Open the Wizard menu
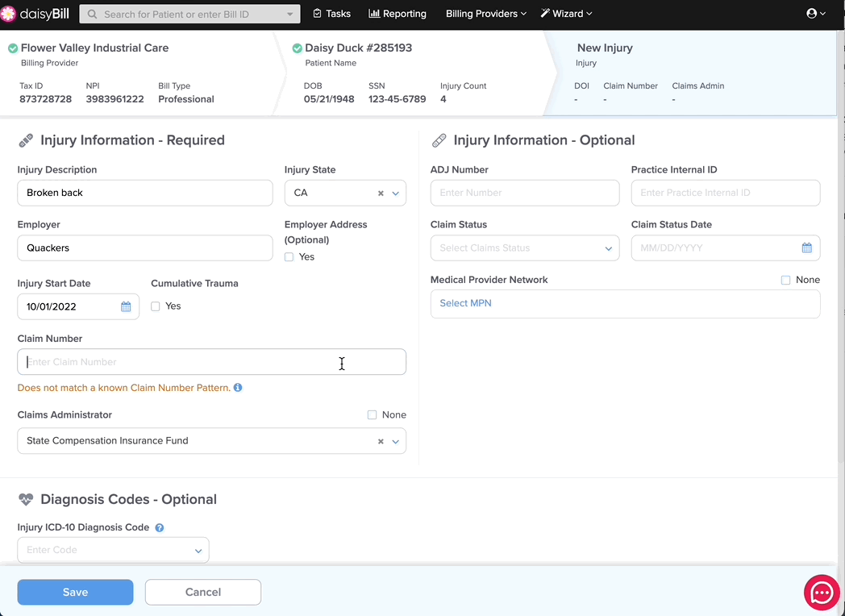This screenshot has width=845, height=616. [566, 14]
